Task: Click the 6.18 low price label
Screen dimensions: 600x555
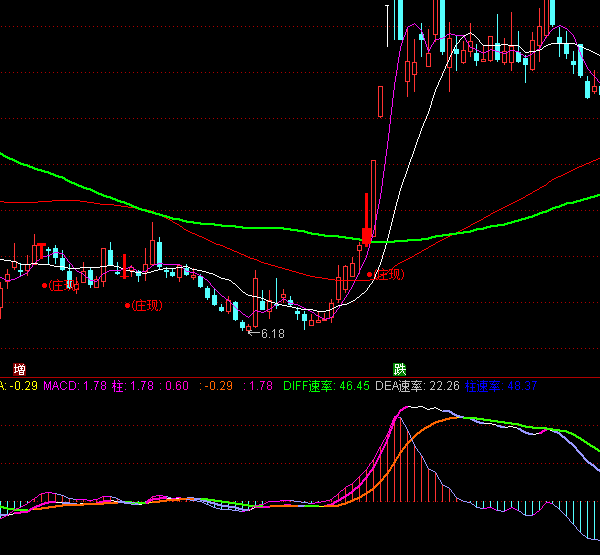Action: pyautogui.click(x=273, y=334)
